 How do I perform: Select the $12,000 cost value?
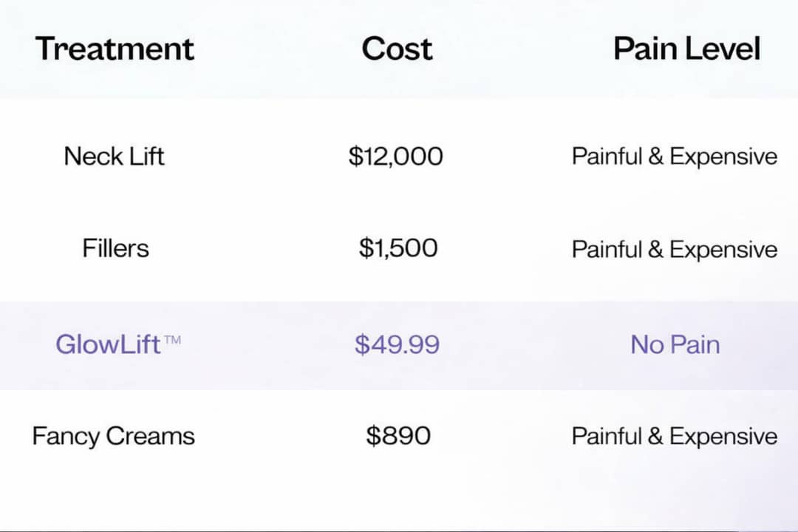(396, 156)
